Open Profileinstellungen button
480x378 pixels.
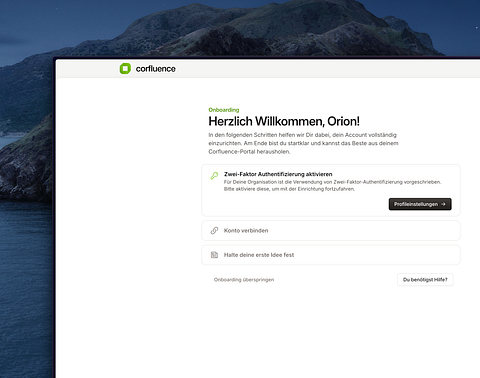click(420, 204)
